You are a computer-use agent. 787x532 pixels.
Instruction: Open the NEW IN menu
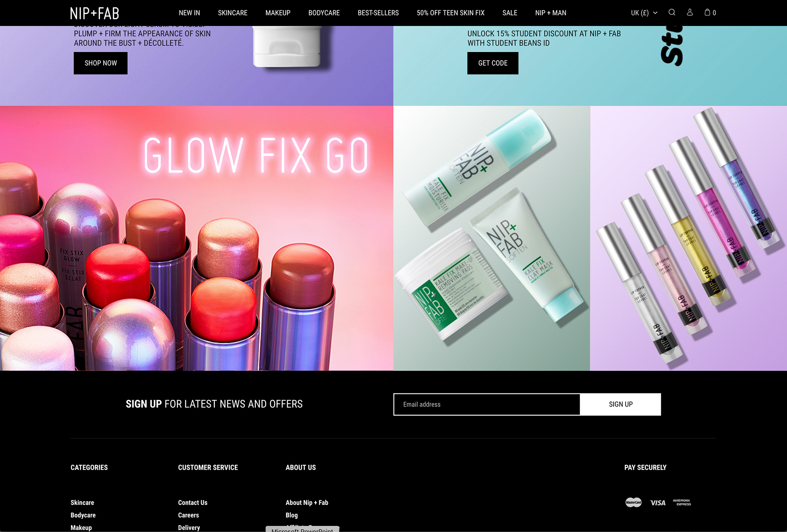tap(189, 13)
